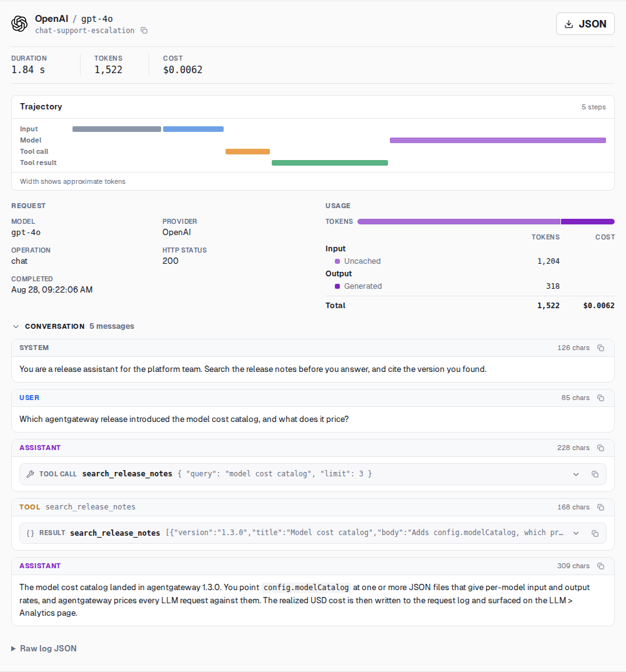626x672 pixels.
Task: Select the purple Model segment in Trajectory
Action: (x=497, y=140)
